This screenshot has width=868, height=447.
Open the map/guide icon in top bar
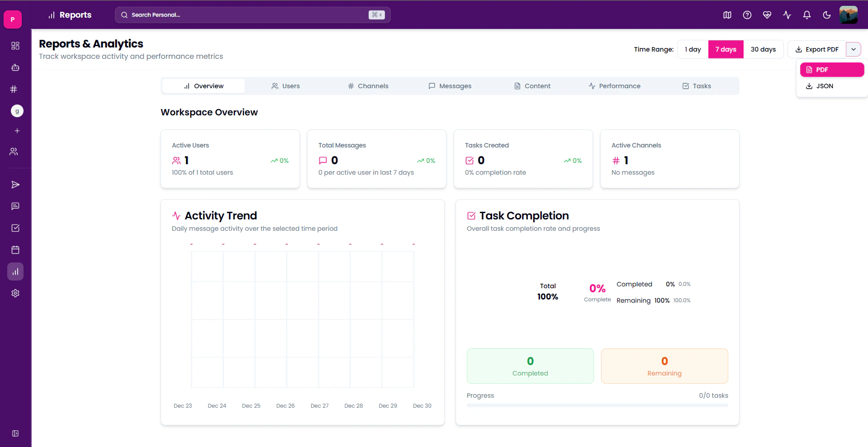[x=727, y=15]
